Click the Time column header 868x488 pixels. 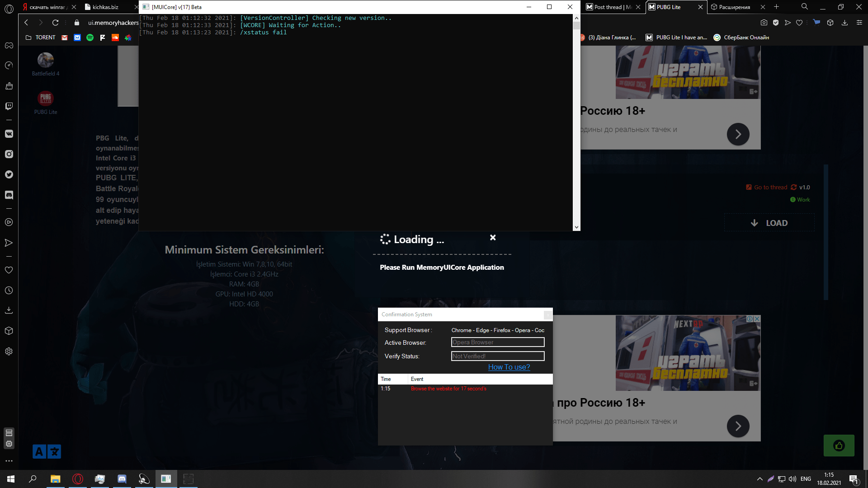tap(393, 379)
